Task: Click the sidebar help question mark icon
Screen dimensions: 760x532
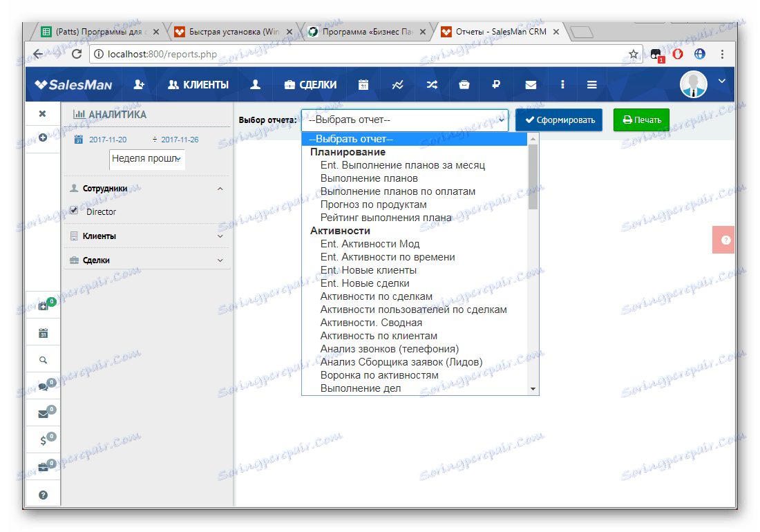Action: (x=43, y=495)
